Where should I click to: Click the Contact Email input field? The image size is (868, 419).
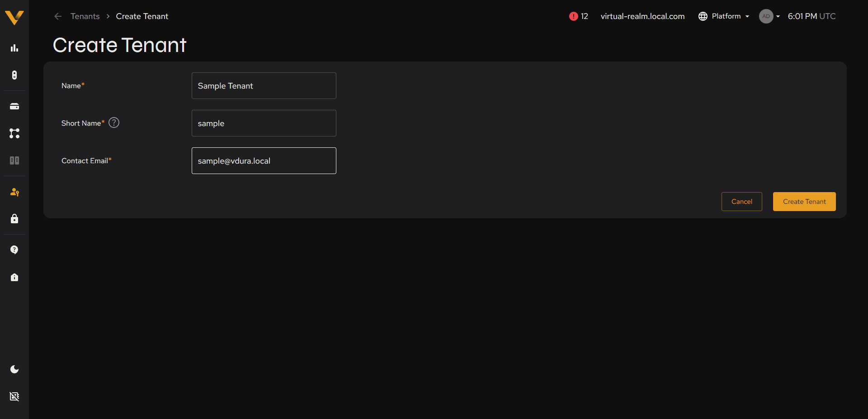click(264, 160)
